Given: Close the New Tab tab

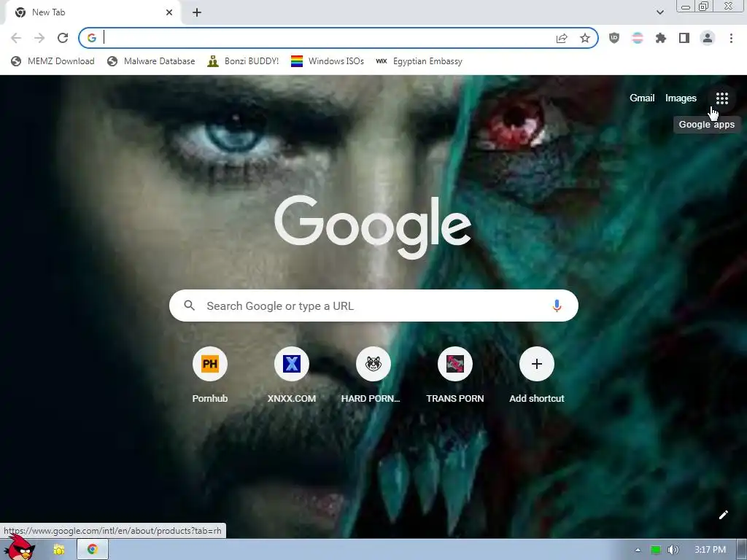Looking at the screenshot, I should pyautogui.click(x=169, y=12).
